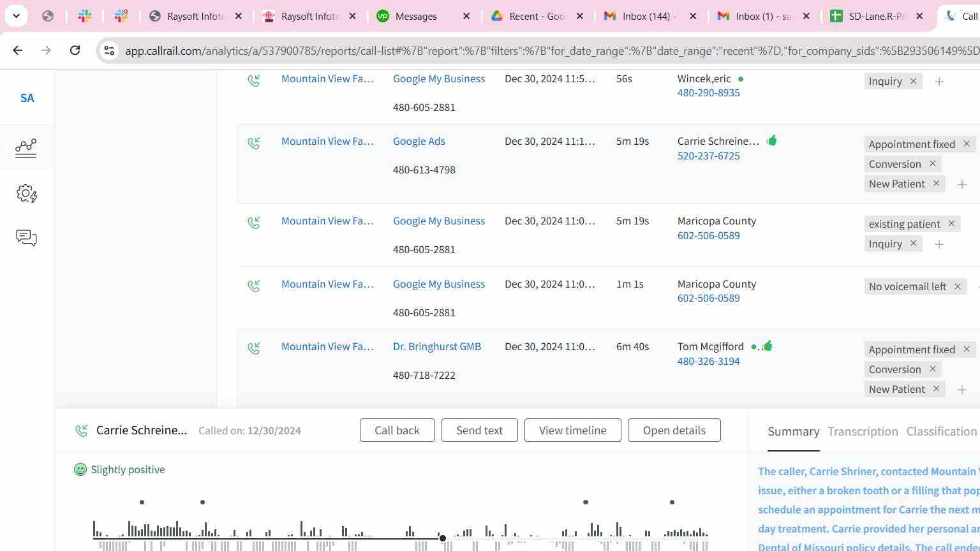Remove the No voicemail left tag
The height and width of the screenshot is (551, 980).
(x=957, y=286)
